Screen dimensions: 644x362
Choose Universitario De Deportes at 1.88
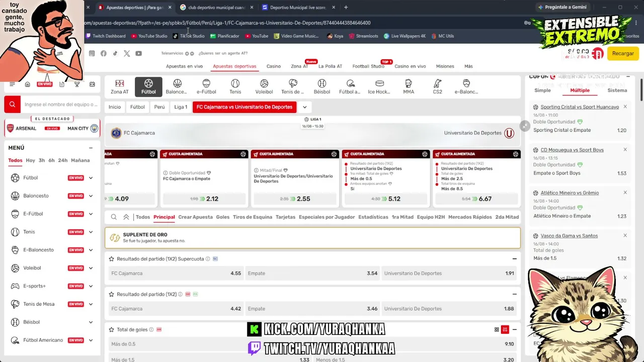[x=449, y=309]
